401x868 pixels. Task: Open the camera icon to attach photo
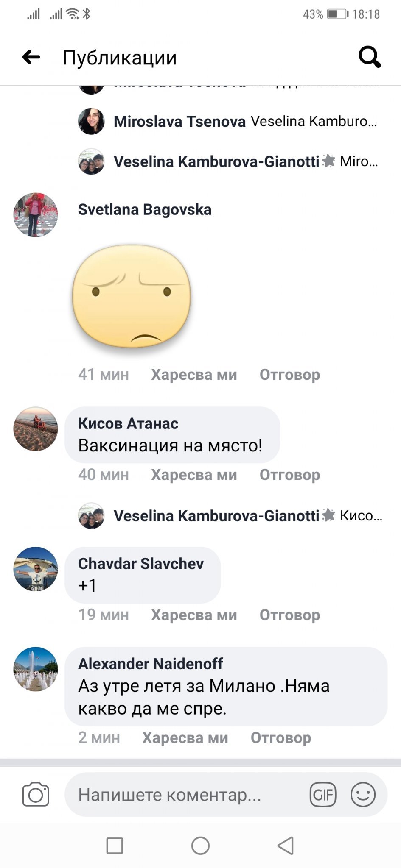[36, 794]
